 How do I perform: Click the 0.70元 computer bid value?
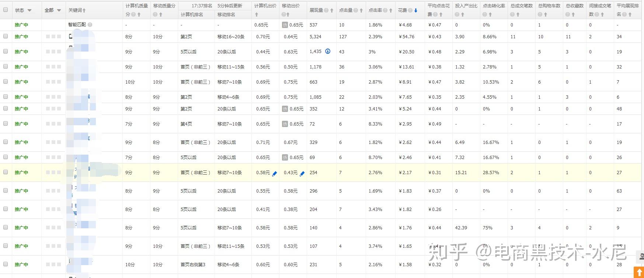coord(263,37)
